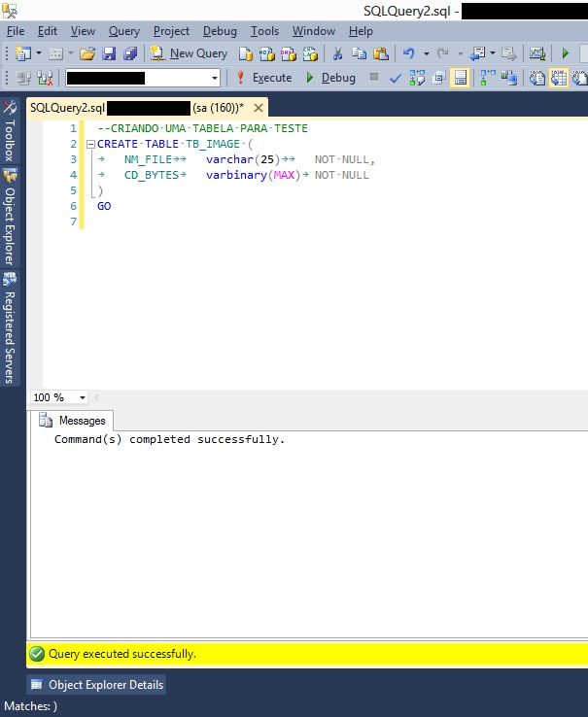Toggle IntelliSense Enabled button
Screen dimensions: 588x717
point(461,78)
